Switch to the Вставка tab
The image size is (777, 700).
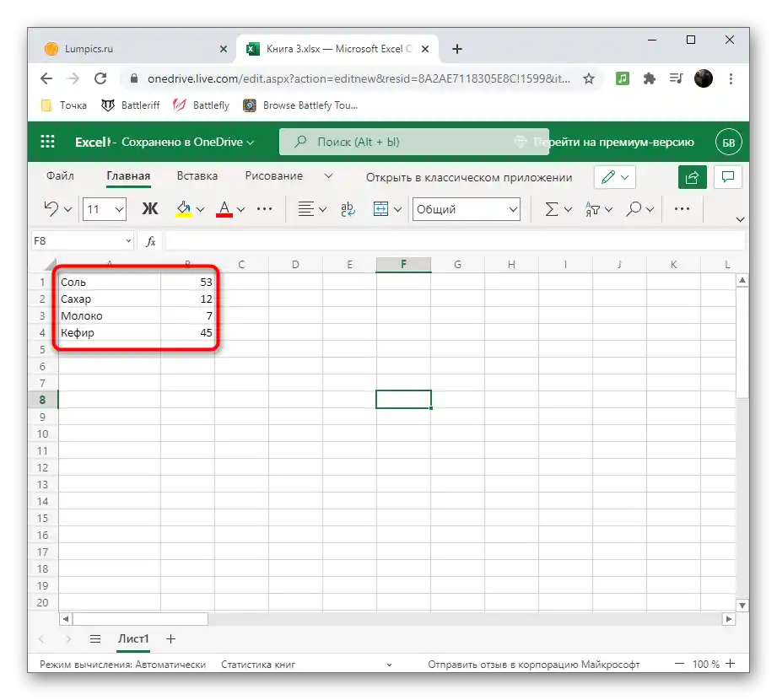pyautogui.click(x=197, y=176)
